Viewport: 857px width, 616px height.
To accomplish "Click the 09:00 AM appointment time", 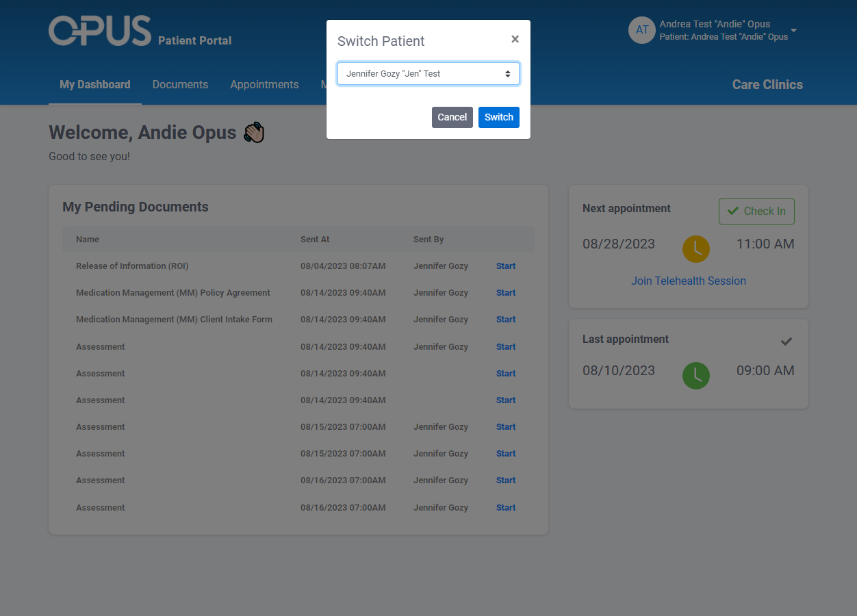I will 765,371.
